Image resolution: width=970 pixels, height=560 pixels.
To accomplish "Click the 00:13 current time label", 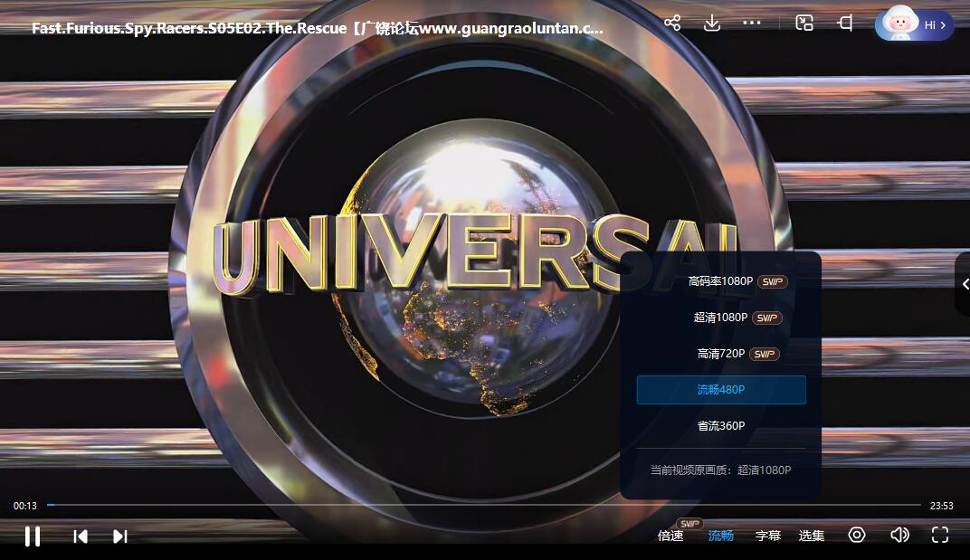I will (25, 506).
